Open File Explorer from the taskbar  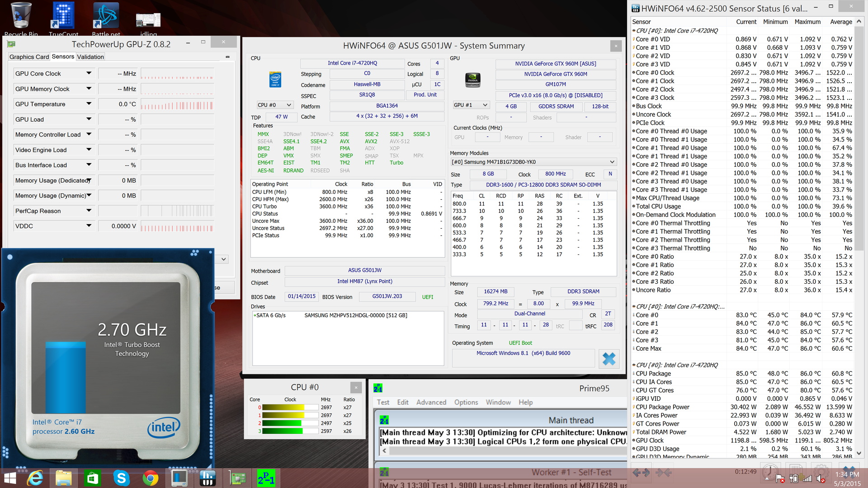coord(64,478)
